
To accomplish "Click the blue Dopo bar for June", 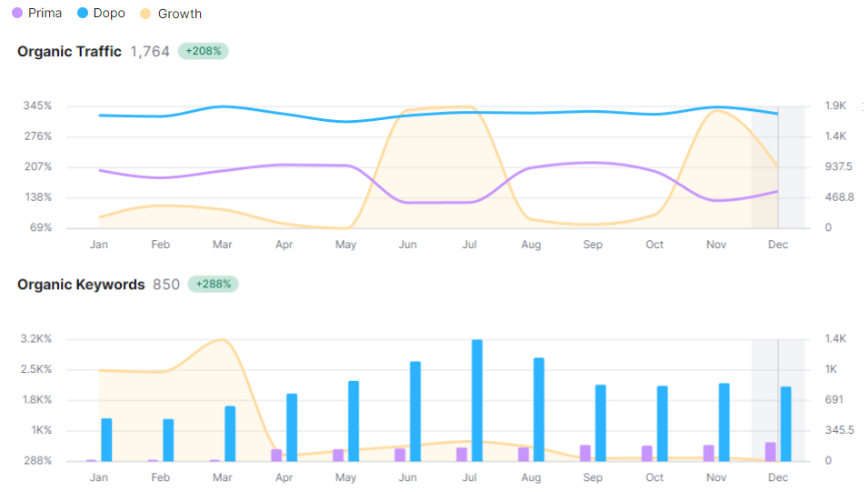I will tap(415, 411).
